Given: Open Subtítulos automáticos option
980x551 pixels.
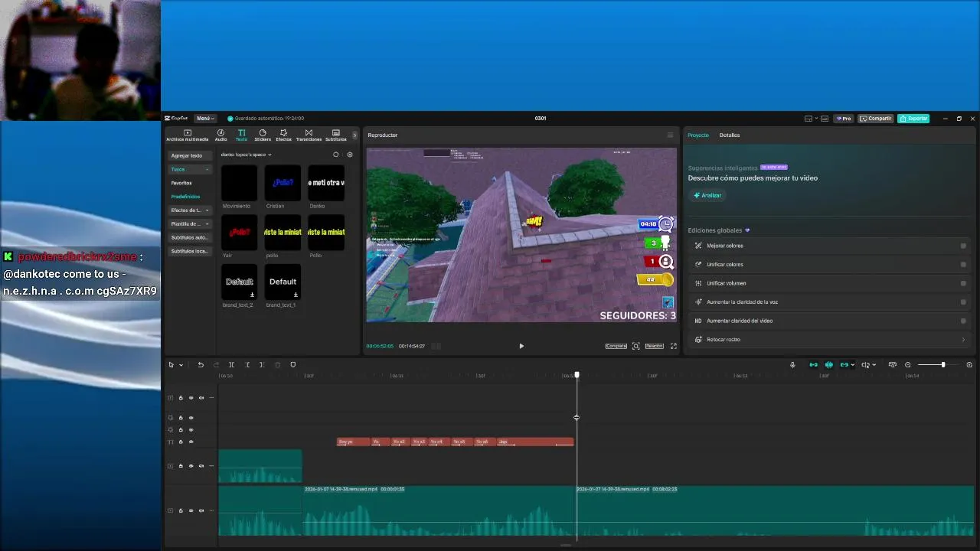Looking at the screenshot, I should (x=189, y=238).
